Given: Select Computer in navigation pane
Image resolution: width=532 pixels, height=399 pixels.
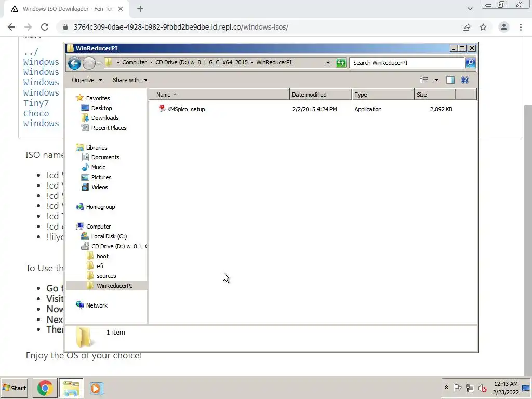Looking at the screenshot, I should 98,227.
